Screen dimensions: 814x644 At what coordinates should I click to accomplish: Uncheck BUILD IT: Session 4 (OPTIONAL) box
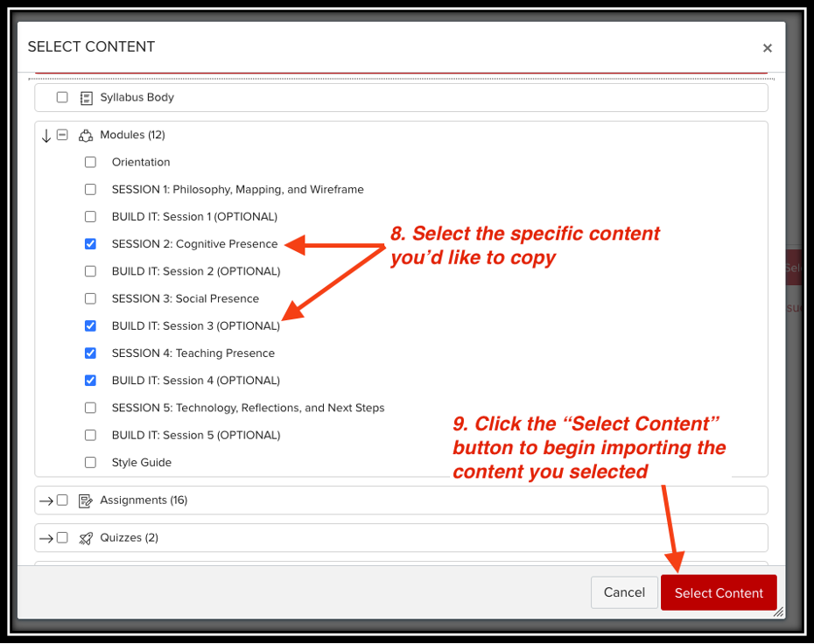[90, 381]
